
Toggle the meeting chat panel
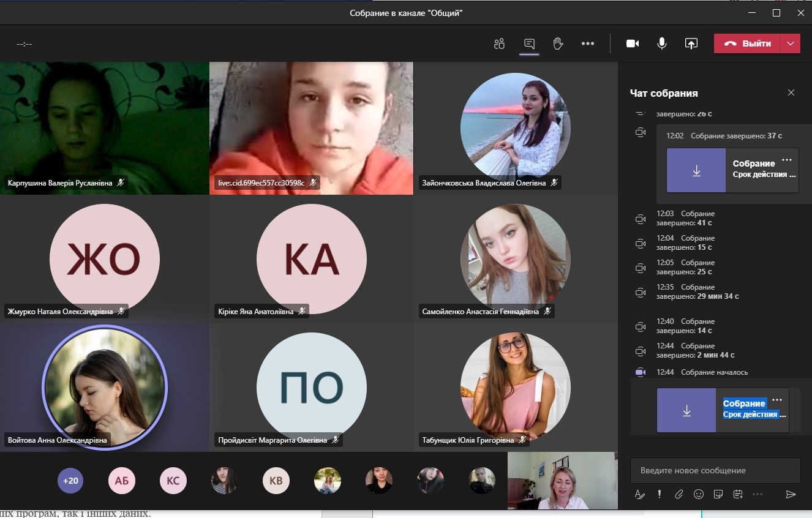click(x=529, y=43)
